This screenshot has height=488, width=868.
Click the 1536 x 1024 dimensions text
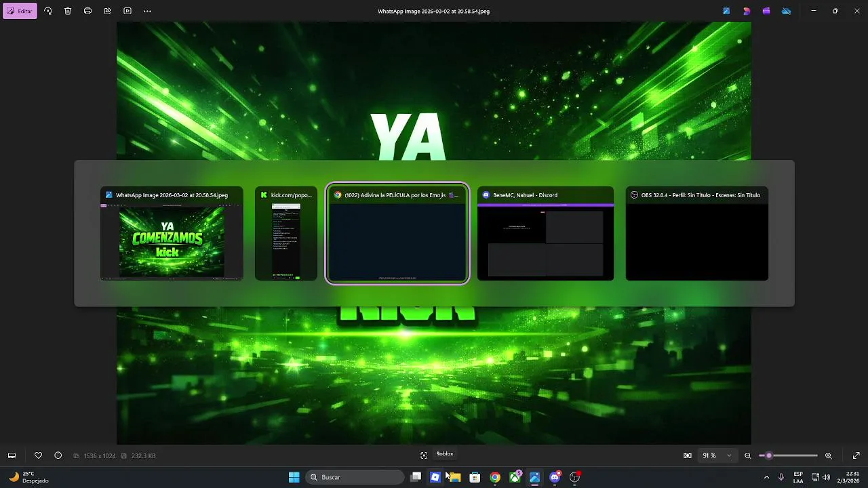[x=100, y=456]
